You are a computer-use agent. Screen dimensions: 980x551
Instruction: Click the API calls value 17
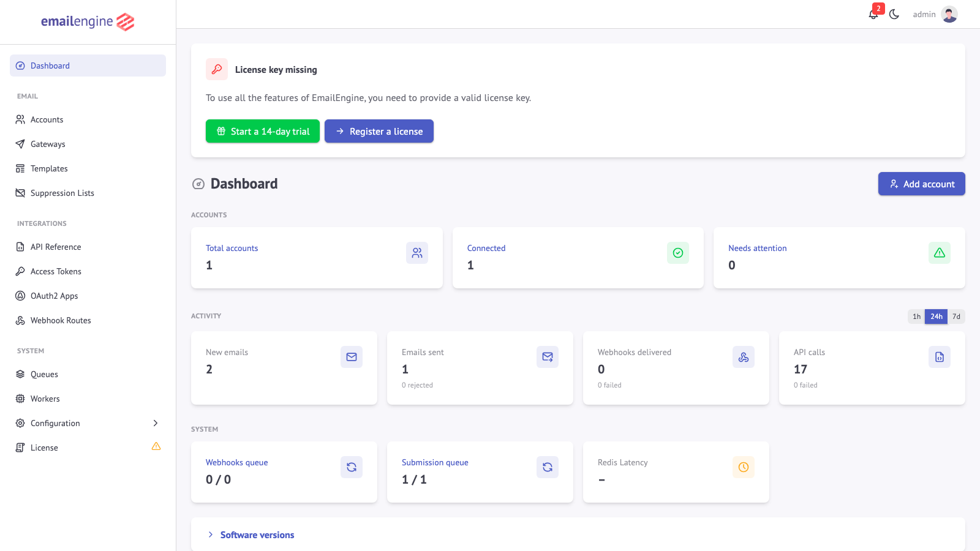tap(801, 369)
